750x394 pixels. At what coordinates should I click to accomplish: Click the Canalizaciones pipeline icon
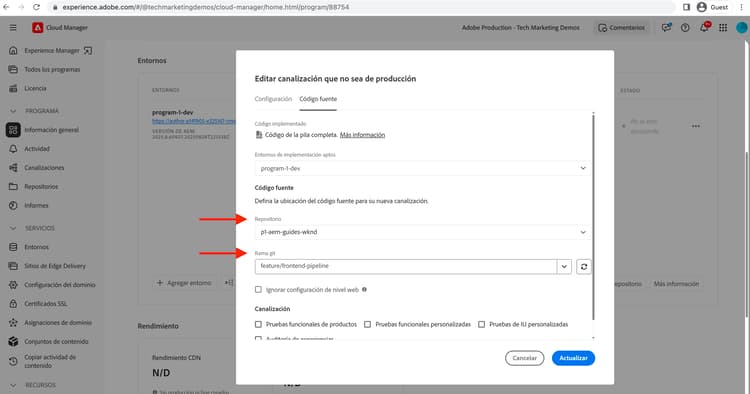point(13,168)
